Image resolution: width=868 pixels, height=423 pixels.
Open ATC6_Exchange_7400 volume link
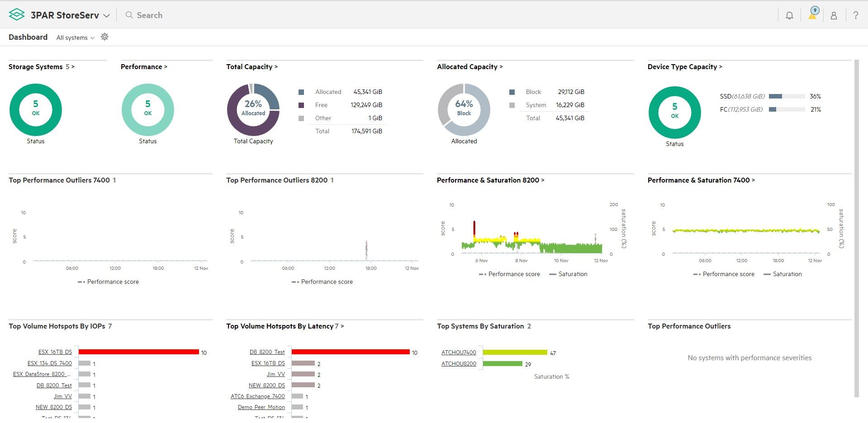[x=258, y=396]
